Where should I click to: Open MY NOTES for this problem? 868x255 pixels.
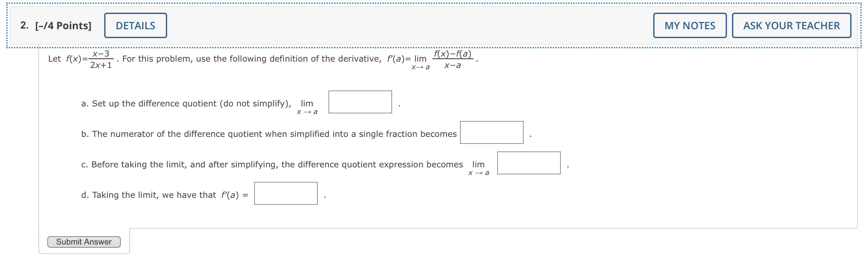[x=689, y=25]
